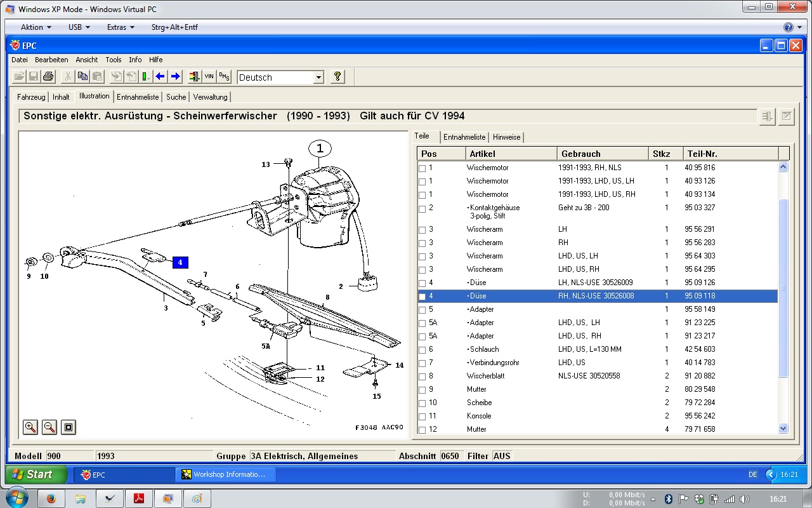Image resolution: width=812 pixels, height=508 pixels.
Task: Click the DE language indicator in XP taskbar
Action: (752, 474)
